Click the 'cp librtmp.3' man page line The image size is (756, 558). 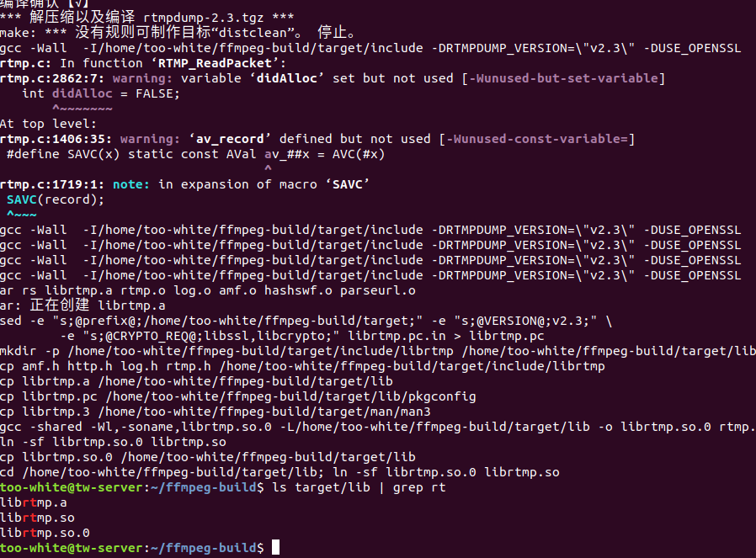[216, 412]
